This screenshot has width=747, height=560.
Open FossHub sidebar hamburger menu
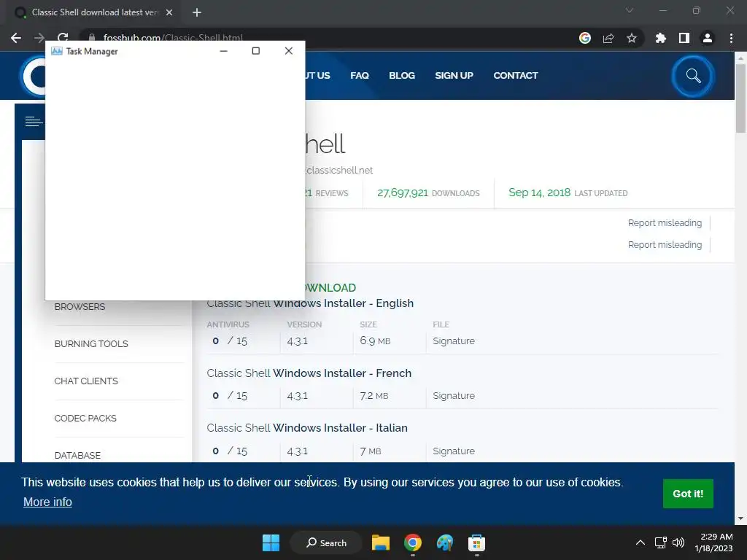tap(34, 122)
